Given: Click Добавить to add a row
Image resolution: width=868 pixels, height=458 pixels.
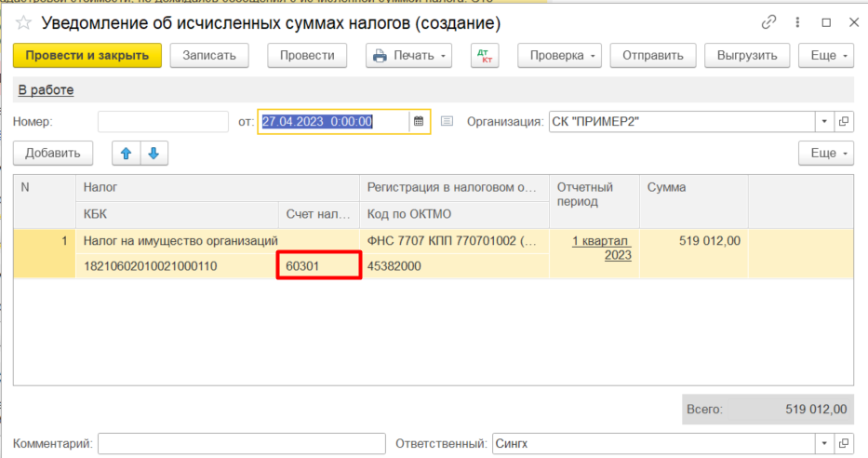Looking at the screenshot, I should point(53,154).
